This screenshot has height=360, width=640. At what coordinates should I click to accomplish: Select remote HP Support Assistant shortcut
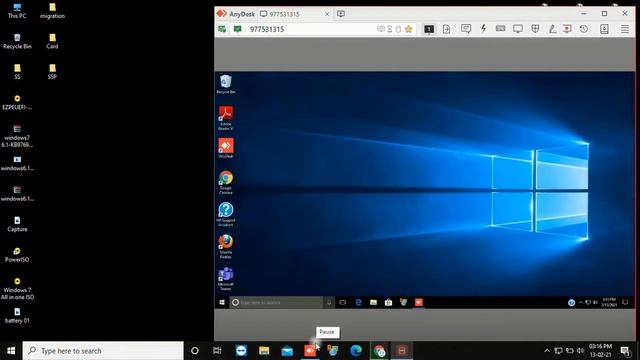tap(226, 215)
